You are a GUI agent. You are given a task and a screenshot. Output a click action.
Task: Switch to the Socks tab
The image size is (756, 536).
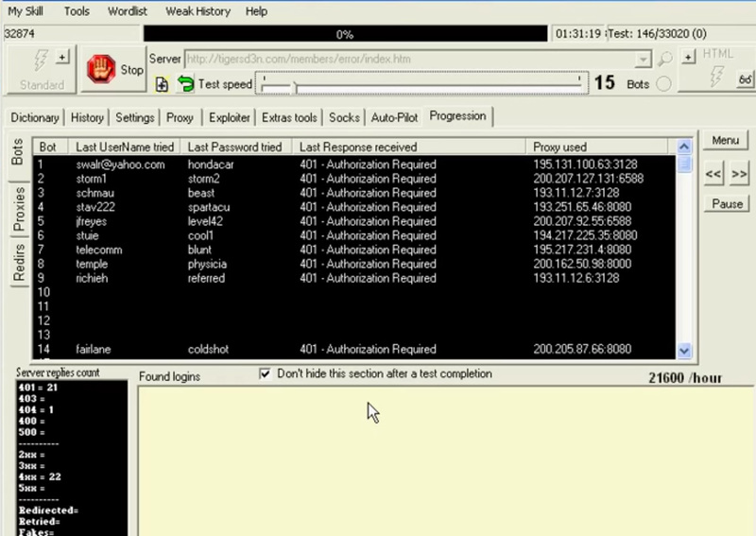pos(344,117)
